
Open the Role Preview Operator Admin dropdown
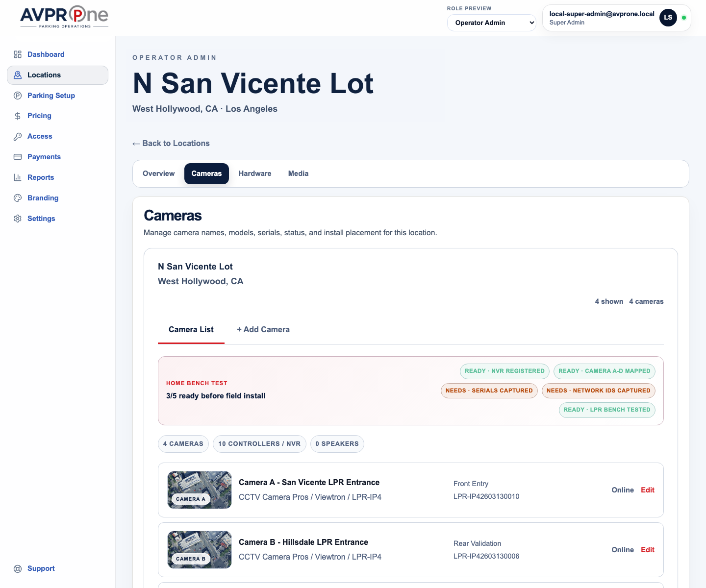pos(492,23)
